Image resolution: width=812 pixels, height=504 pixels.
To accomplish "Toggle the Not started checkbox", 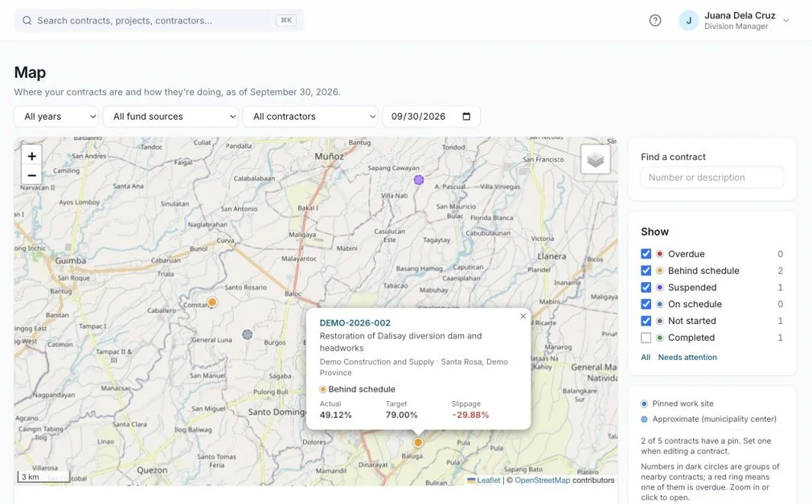I will (646, 321).
